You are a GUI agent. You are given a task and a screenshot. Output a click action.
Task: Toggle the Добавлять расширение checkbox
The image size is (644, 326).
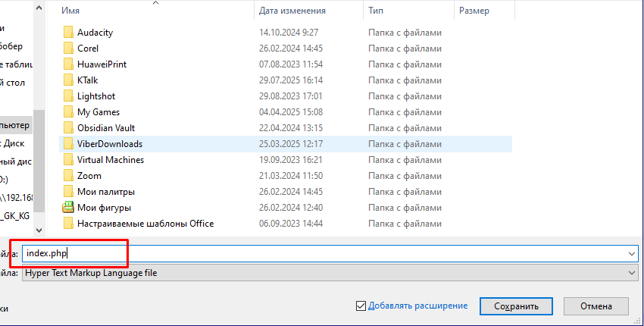(361, 306)
